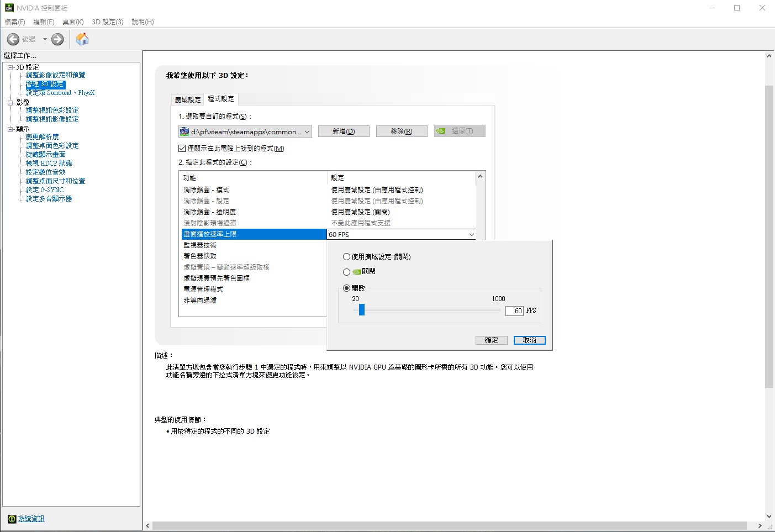Click the NVIDIA logo on the 還原 button
The image size is (775, 532).
[440, 131]
